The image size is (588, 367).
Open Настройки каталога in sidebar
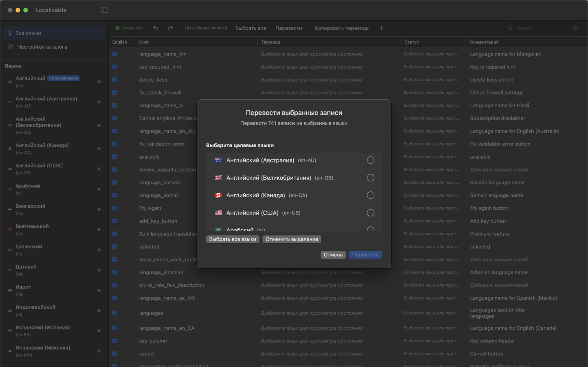(54, 47)
